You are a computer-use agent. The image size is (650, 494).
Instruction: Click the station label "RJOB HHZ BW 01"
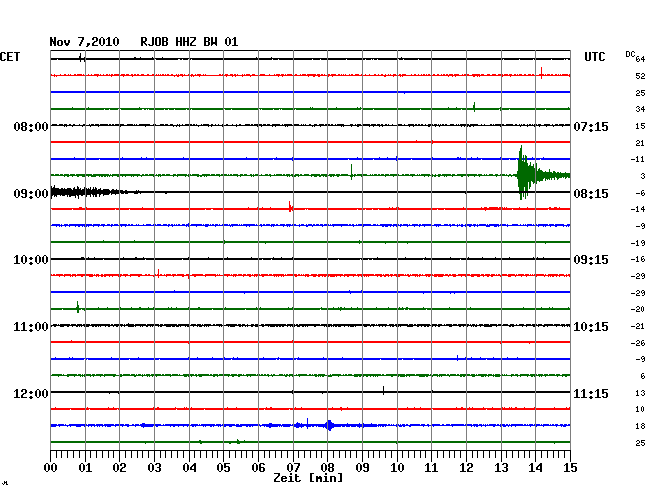click(x=189, y=42)
